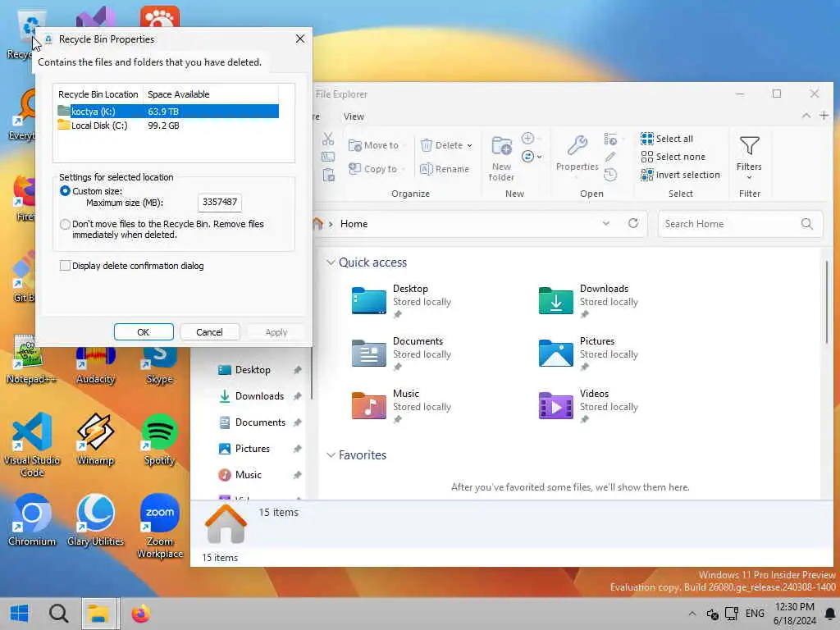Create a New folder from ribbon

[501, 158]
